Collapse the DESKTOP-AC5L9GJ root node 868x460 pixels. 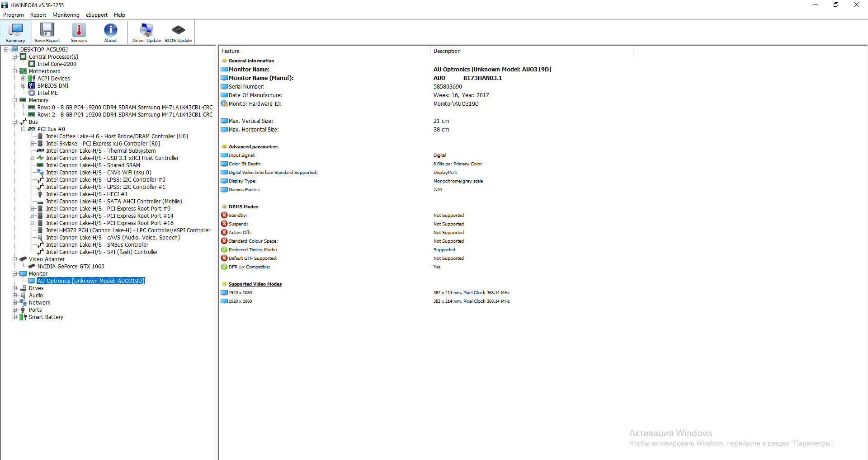point(6,50)
